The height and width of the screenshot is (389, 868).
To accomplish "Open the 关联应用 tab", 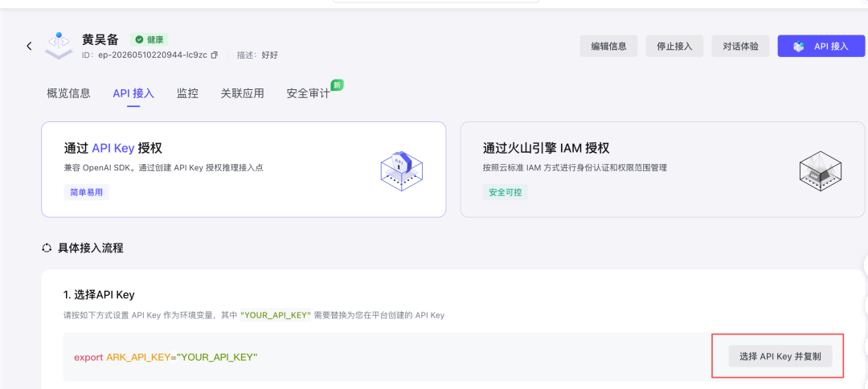I will (x=243, y=93).
